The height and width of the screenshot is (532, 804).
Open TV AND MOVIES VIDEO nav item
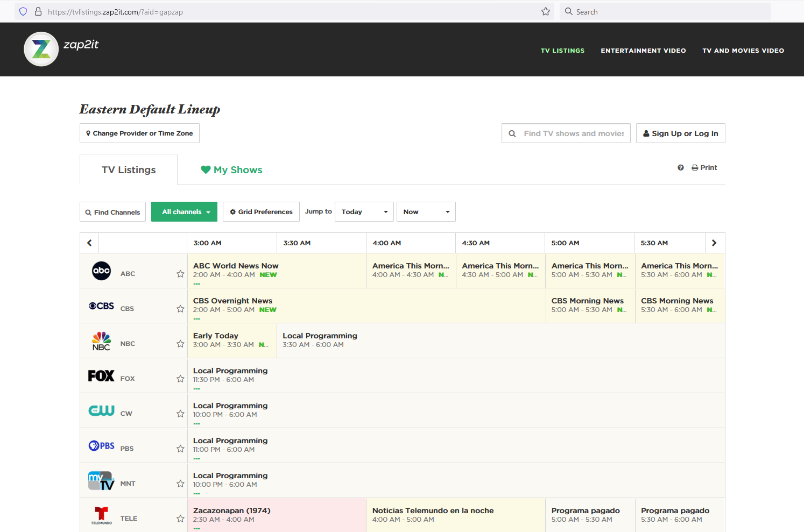743,51
